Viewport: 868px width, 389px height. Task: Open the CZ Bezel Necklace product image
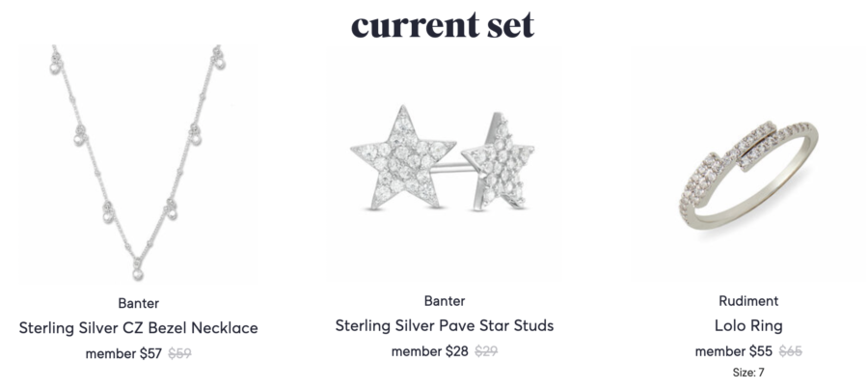138,163
